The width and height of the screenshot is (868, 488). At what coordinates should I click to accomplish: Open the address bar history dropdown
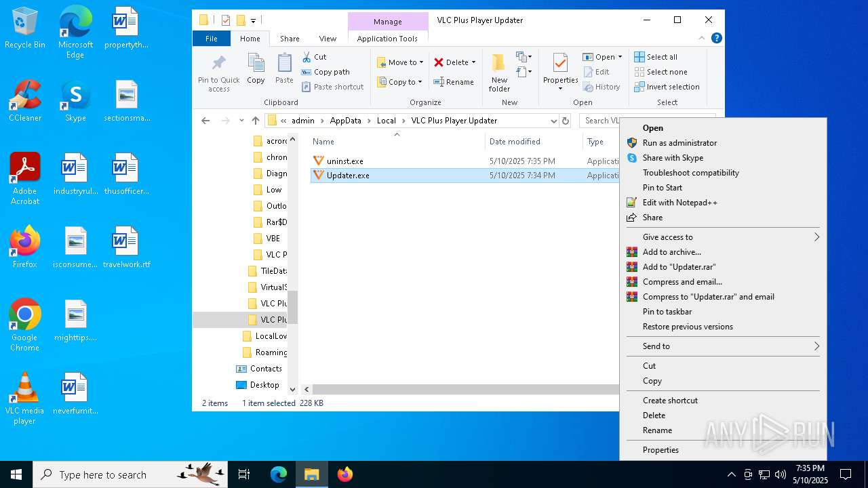pyautogui.click(x=554, y=121)
